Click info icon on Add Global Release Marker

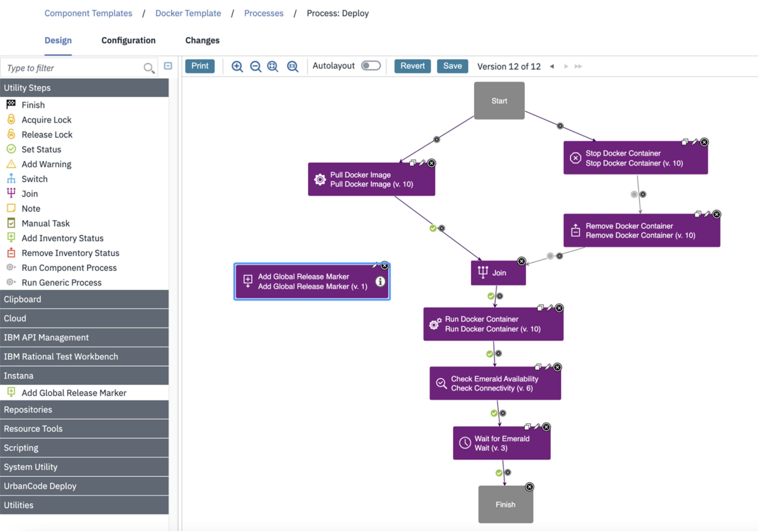pyautogui.click(x=380, y=281)
